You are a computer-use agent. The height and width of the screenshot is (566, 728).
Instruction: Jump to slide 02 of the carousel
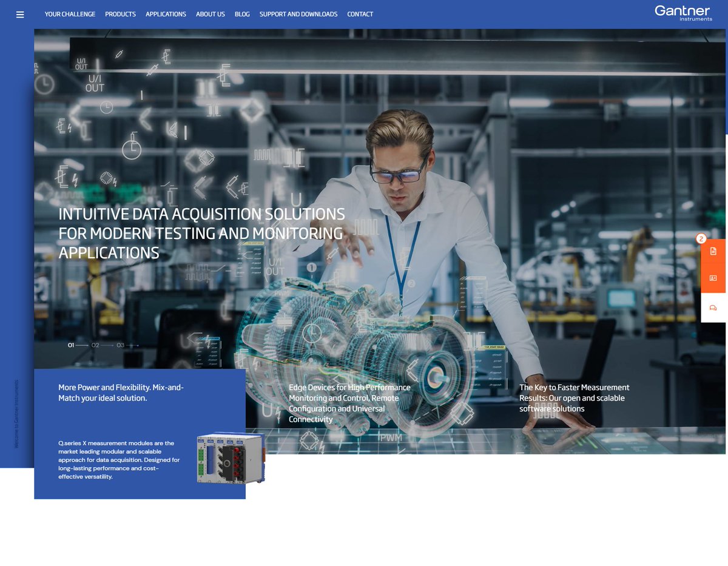(x=95, y=345)
